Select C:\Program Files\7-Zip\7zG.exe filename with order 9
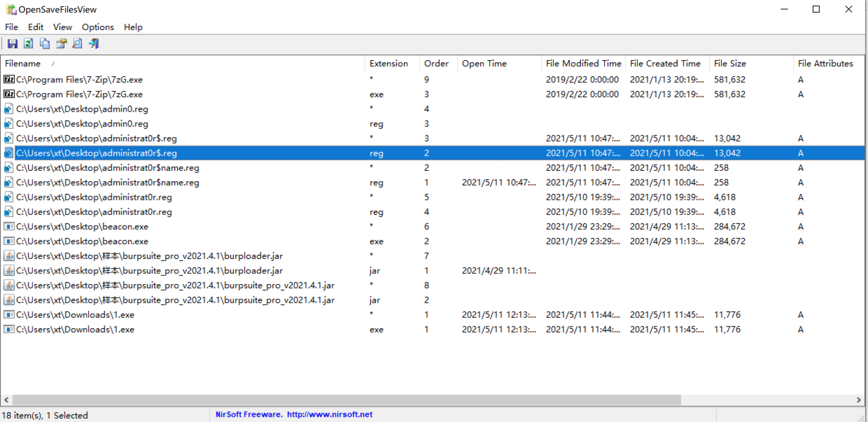 pos(79,79)
